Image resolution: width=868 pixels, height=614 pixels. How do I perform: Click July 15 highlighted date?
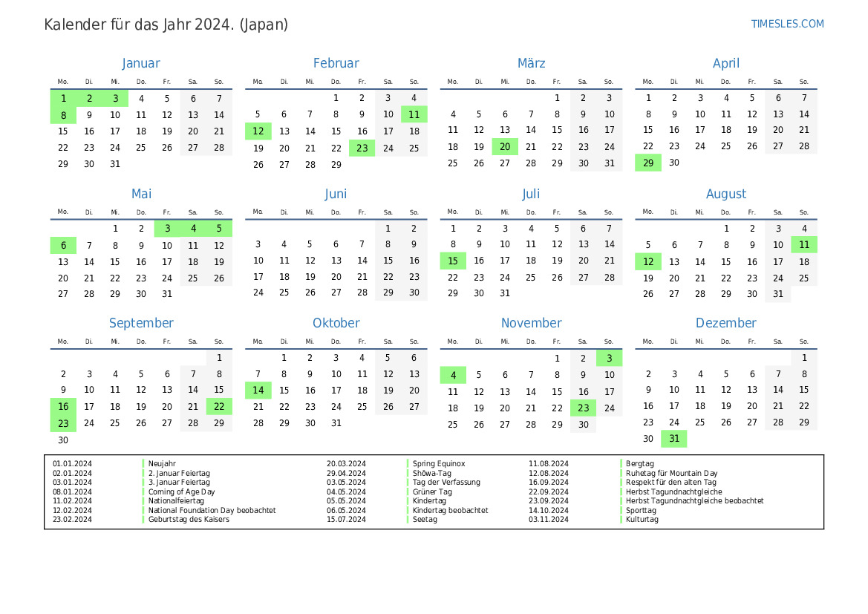pos(453,261)
